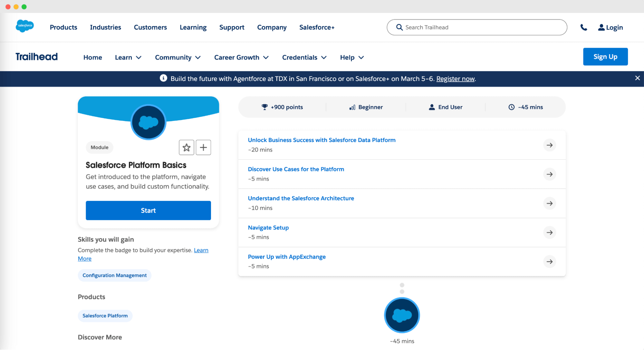Add module using the plus icon
Image resolution: width=644 pixels, height=350 pixels.
pyautogui.click(x=203, y=148)
